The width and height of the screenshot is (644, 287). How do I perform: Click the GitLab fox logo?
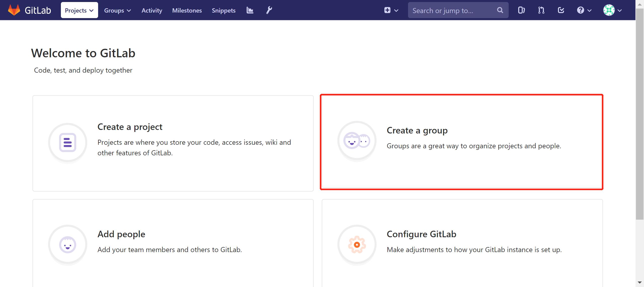(14, 10)
